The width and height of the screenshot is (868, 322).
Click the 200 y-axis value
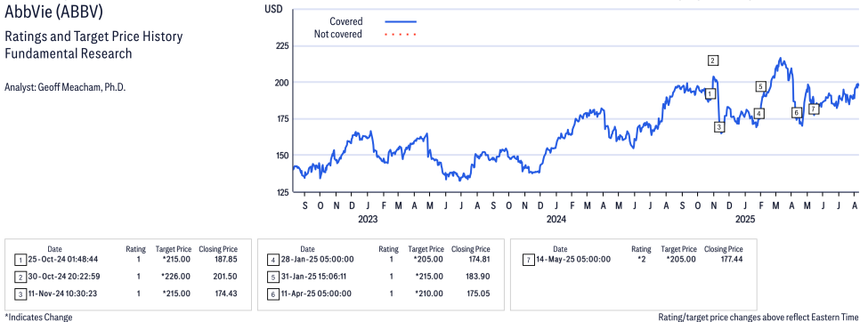pos(283,82)
